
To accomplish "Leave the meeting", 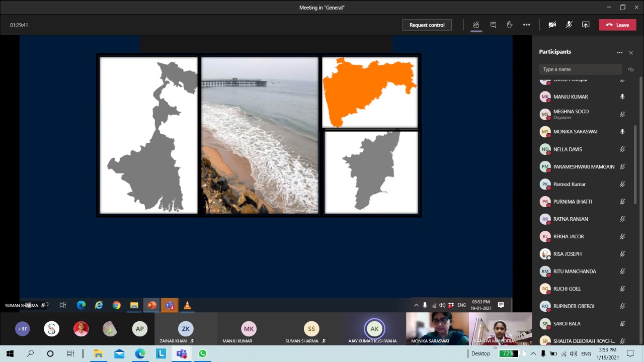I will (617, 25).
